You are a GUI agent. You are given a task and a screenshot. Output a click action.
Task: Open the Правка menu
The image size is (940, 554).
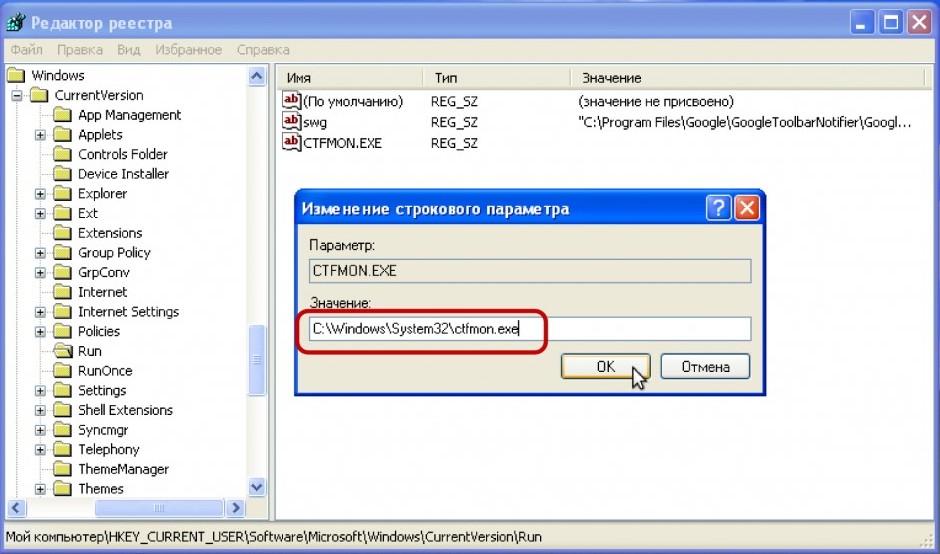pos(80,50)
